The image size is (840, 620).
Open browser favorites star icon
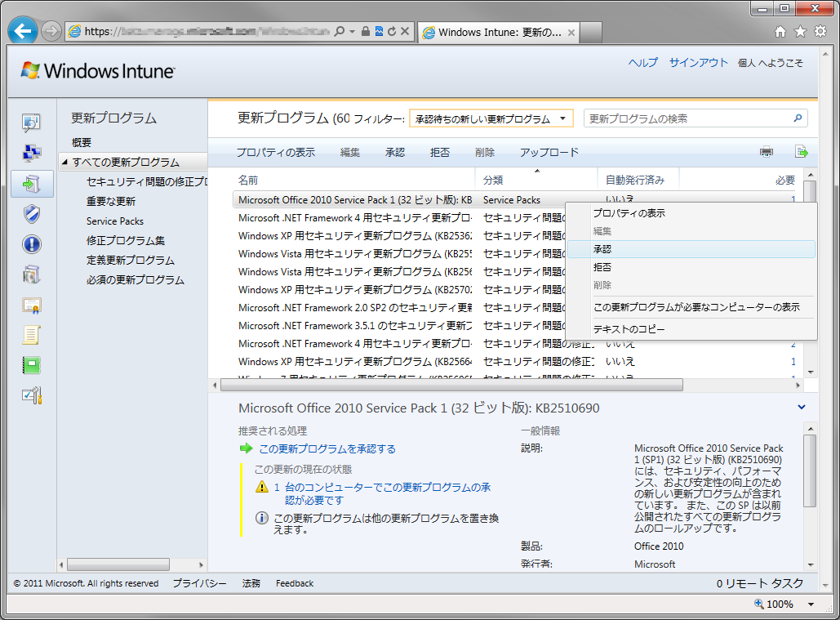[800, 32]
